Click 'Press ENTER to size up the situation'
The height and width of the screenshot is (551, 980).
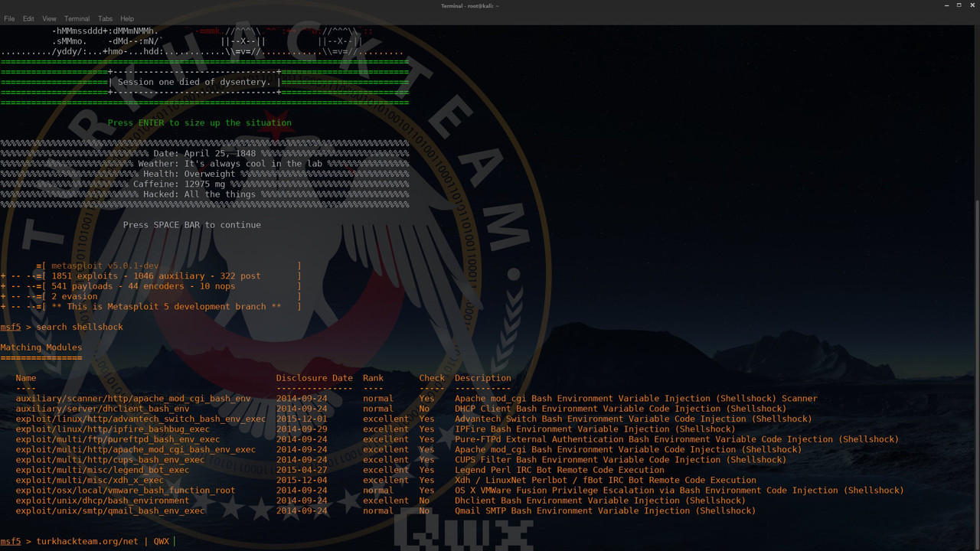200,122
